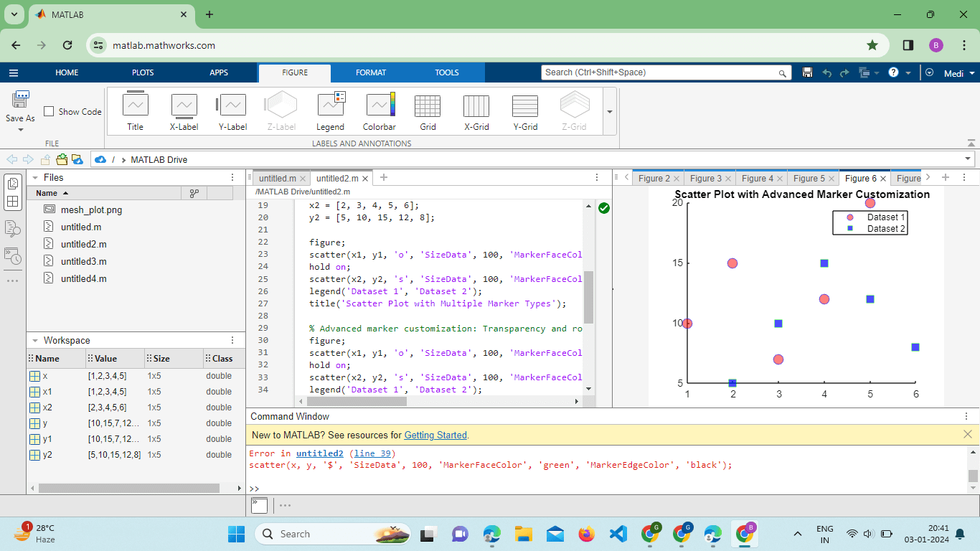Screen dimensions: 980x551
Task: Insert a Y-Label on the plot
Action: (232, 111)
